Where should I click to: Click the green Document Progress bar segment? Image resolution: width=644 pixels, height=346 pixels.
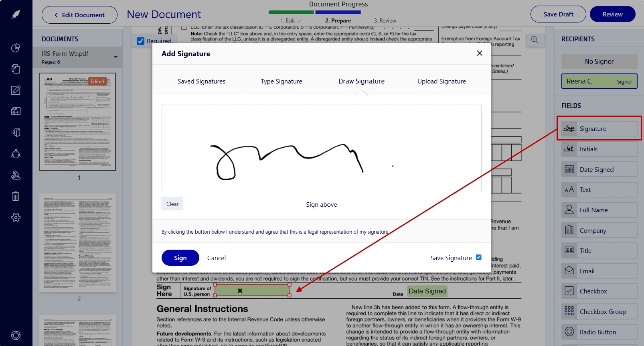[x=291, y=12]
